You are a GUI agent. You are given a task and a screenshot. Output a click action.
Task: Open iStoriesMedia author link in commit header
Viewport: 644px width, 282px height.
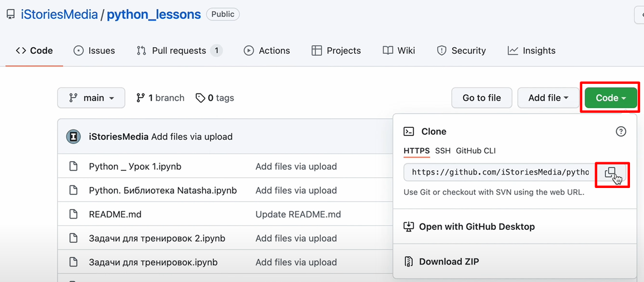[x=119, y=136]
